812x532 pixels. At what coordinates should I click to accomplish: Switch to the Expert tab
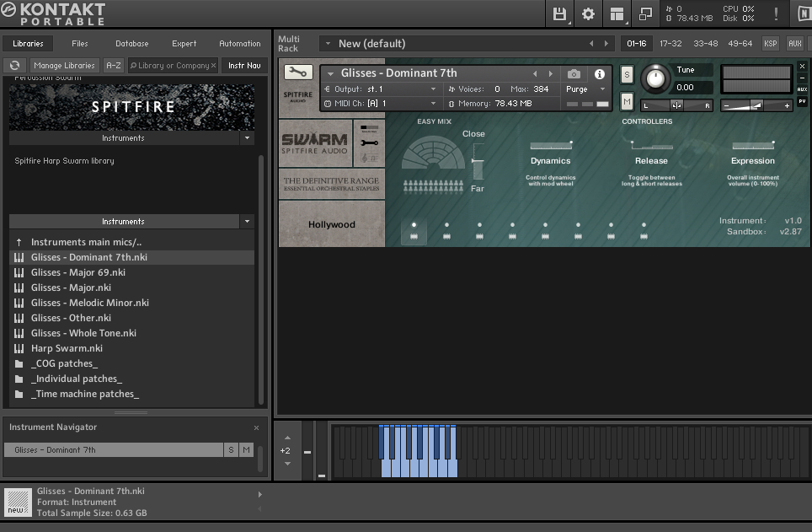pos(184,44)
